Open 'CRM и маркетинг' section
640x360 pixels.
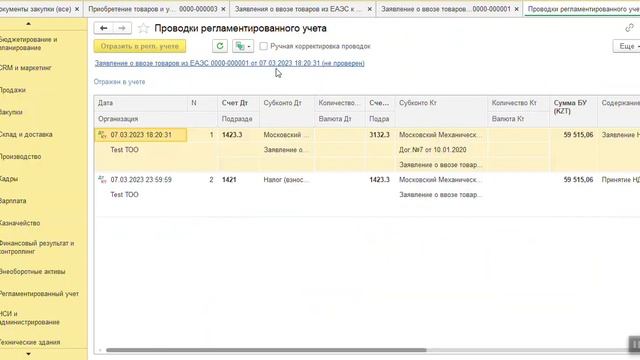coord(25,68)
